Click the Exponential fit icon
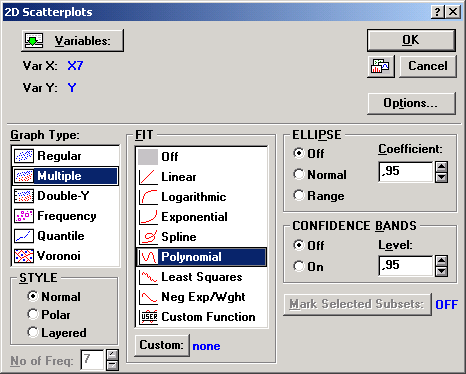This screenshot has width=466, height=374. 148,217
